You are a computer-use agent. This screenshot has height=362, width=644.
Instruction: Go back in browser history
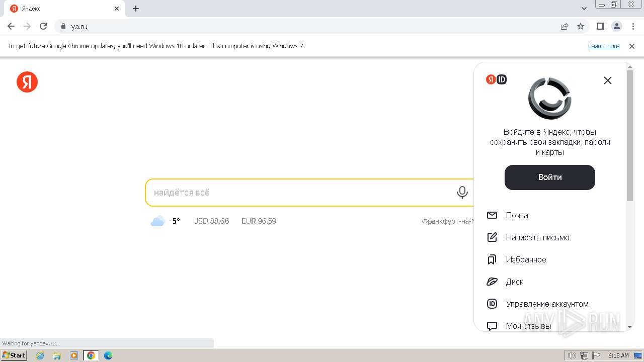(x=11, y=26)
